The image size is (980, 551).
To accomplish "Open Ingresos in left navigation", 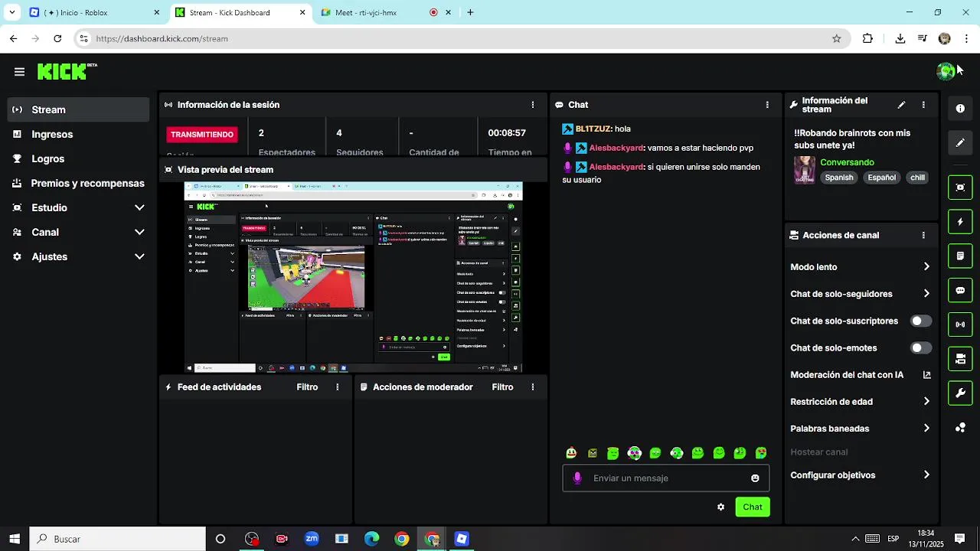I will tap(79, 135).
